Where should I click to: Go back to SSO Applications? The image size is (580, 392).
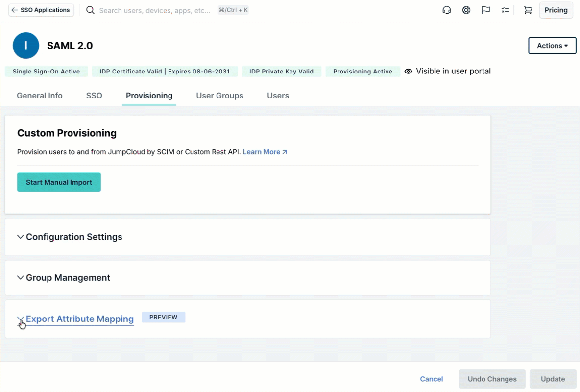click(x=41, y=10)
